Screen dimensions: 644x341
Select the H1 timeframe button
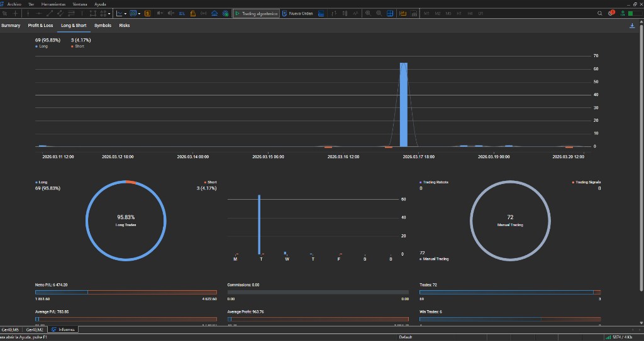pyautogui.click(x=459, y=13)
